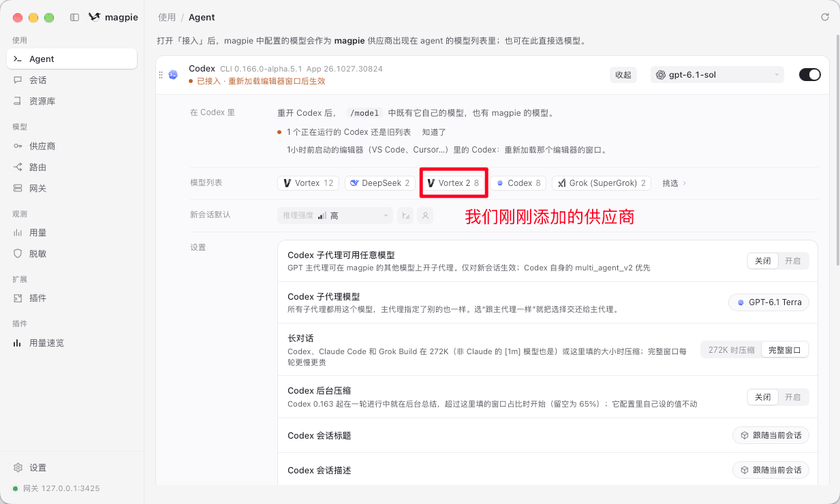Click the speed icon button after 推理强度
Viewport: 840px width, 504px height.
(x=405, y=216)
